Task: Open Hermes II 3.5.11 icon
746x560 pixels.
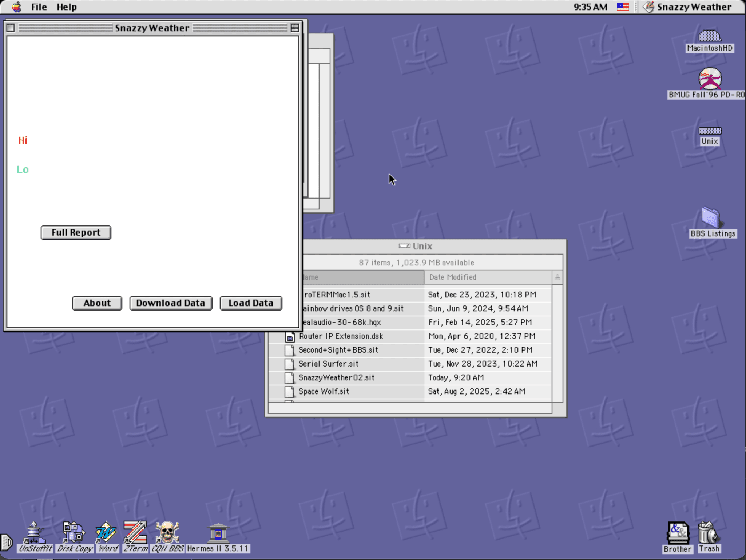Action: tap(218, 534)
